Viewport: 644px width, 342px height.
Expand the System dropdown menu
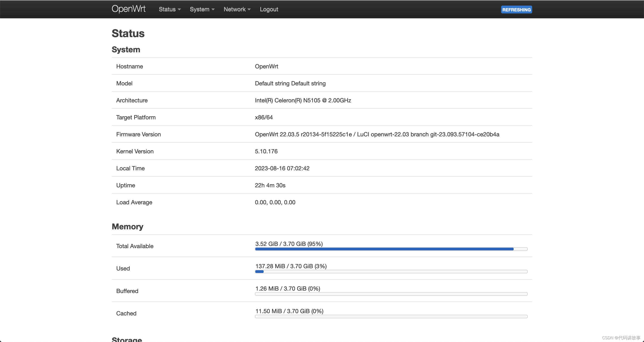click(x=202, y=9)
